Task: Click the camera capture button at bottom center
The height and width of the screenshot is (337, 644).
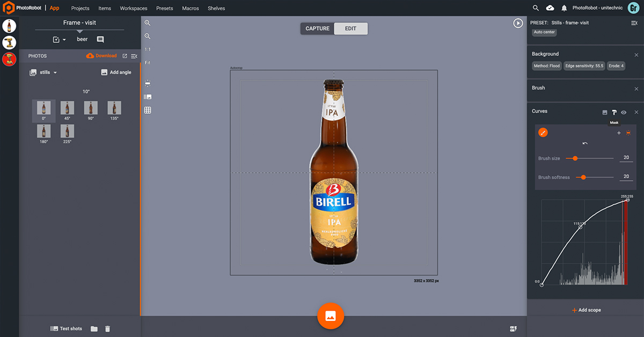Action: click(x=331, y=316)
